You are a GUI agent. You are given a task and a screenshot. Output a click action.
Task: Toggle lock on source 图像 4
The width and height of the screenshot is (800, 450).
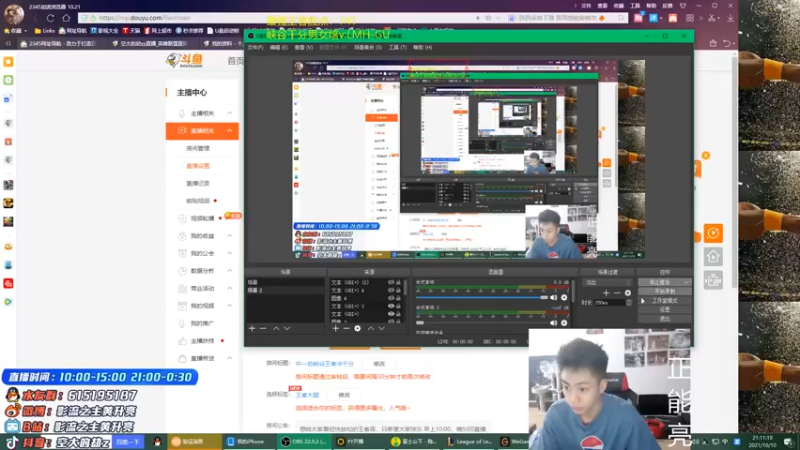tap(398, 298)
